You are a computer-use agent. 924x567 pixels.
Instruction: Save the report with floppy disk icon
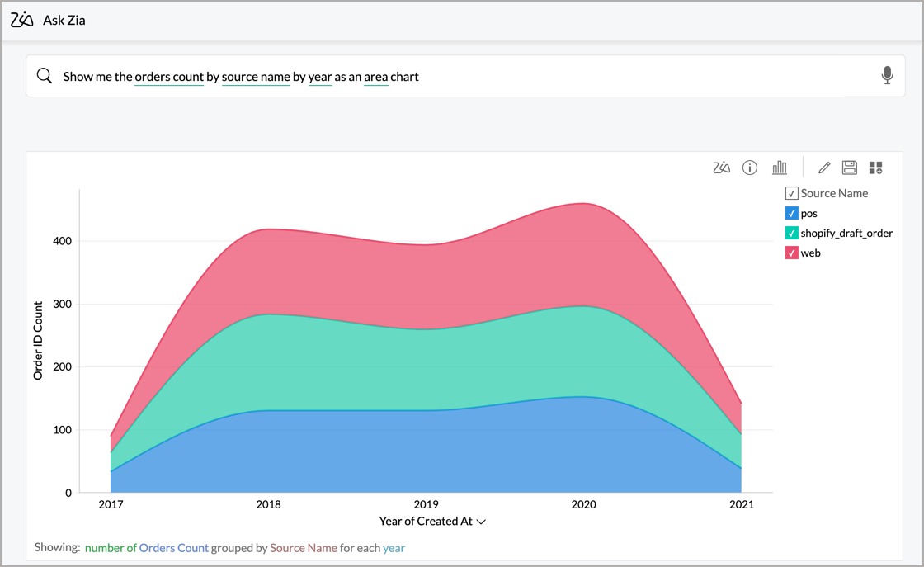[x=850, y=168]
